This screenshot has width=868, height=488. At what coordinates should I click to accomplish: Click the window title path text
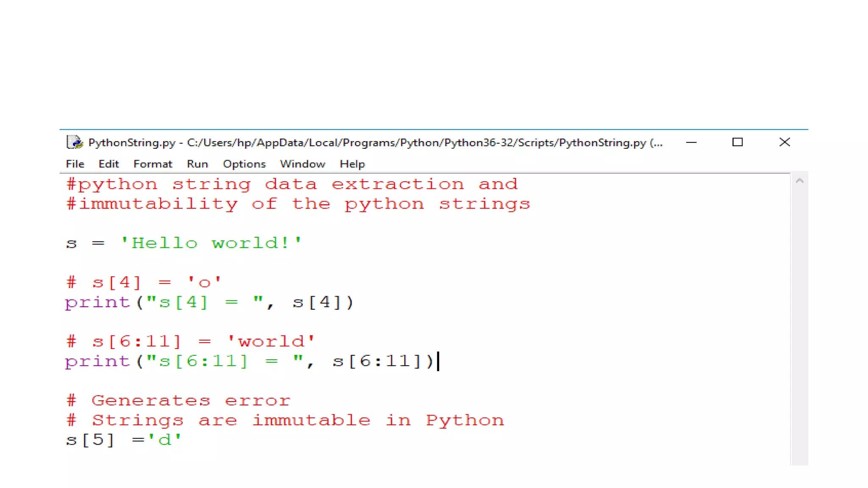point(376,143)
